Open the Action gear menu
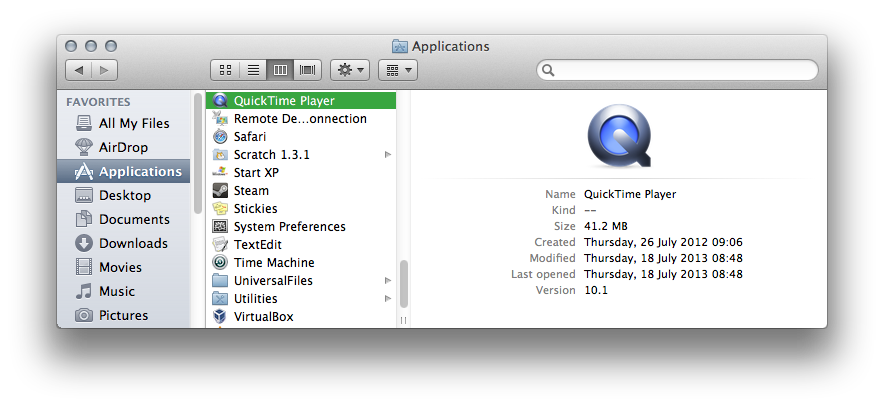This screenshot has height=407, width=884. 350,70
